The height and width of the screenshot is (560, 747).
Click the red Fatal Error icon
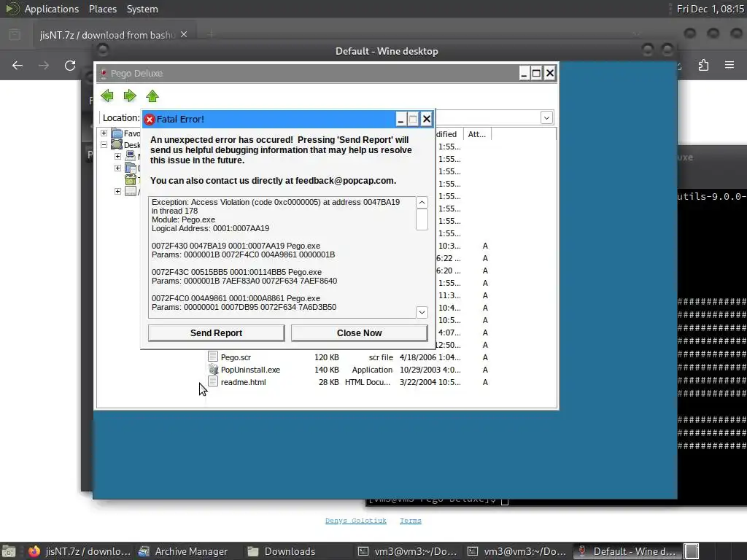[x=150, y=120]
